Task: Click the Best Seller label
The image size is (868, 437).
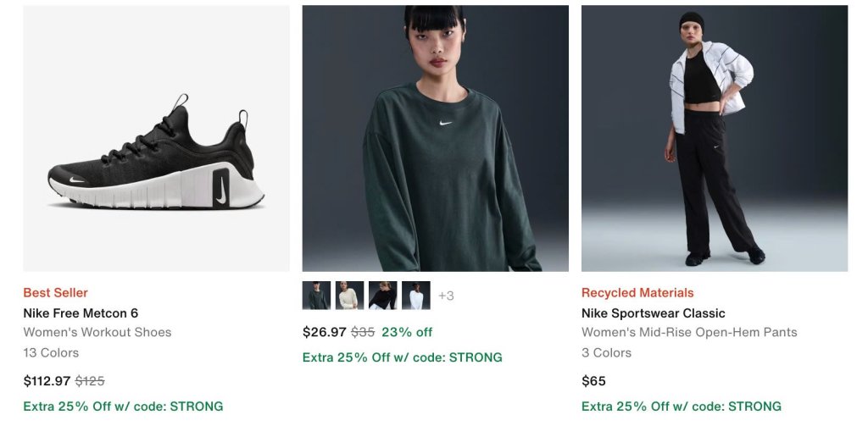Action: (55, 293)
